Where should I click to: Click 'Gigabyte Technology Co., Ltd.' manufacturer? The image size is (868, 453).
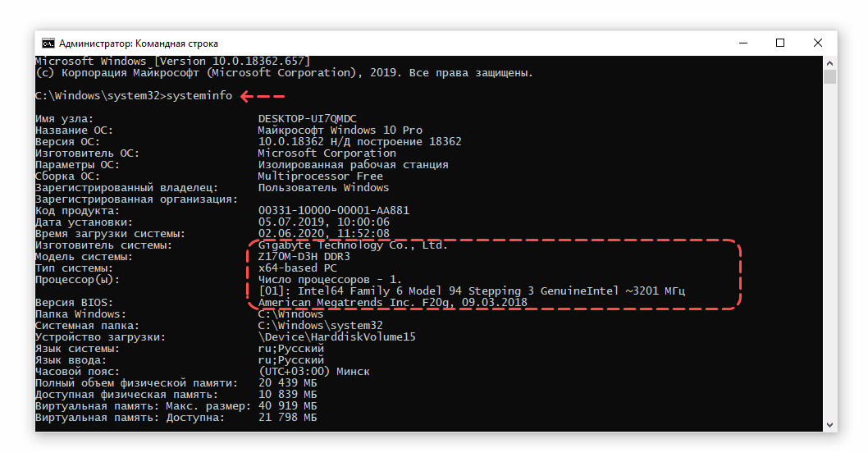(353, 245)
